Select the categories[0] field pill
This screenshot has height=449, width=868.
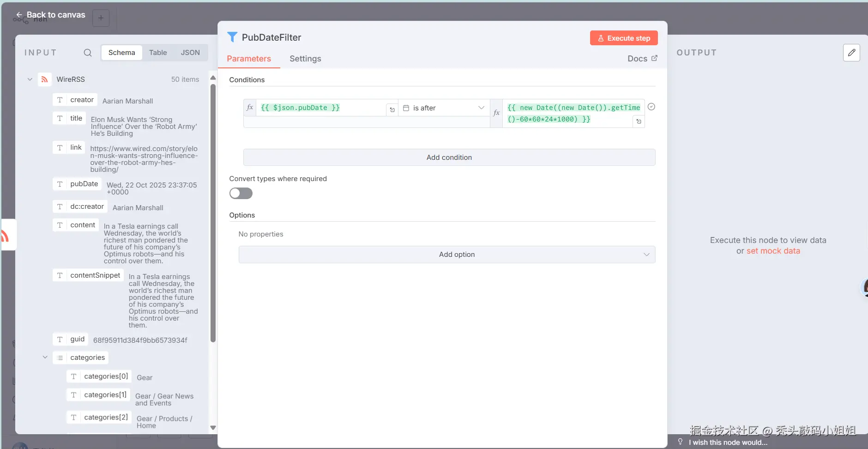click(x=99, y=376)
